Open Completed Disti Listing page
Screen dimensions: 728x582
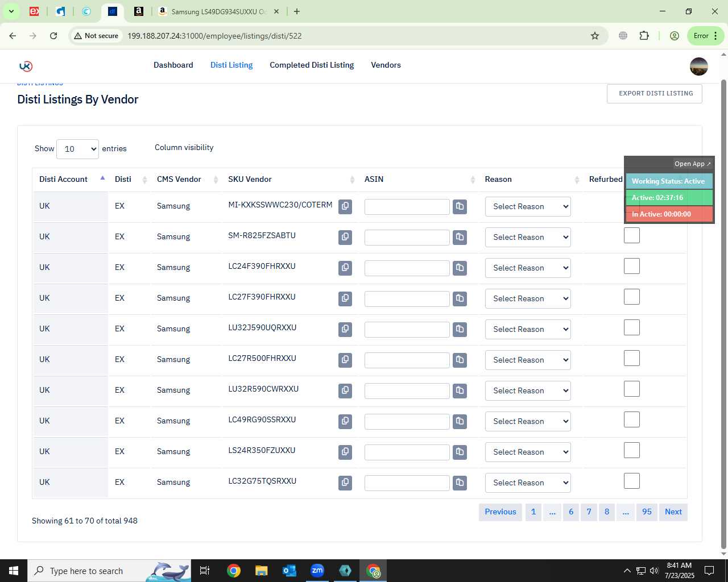point(312,65)
